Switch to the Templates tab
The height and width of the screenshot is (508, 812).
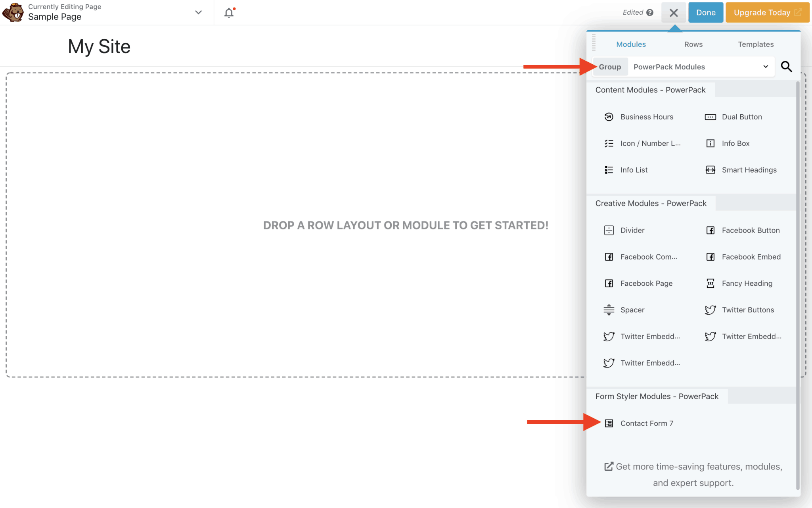pos(755,44)
